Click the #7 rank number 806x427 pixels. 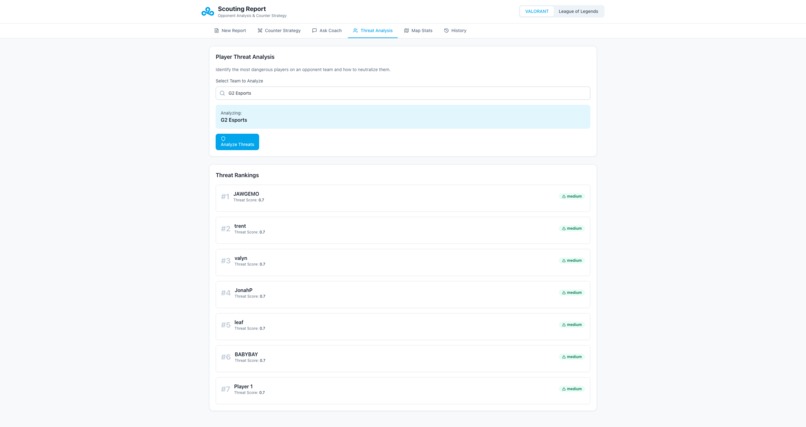tap(225, 389)
